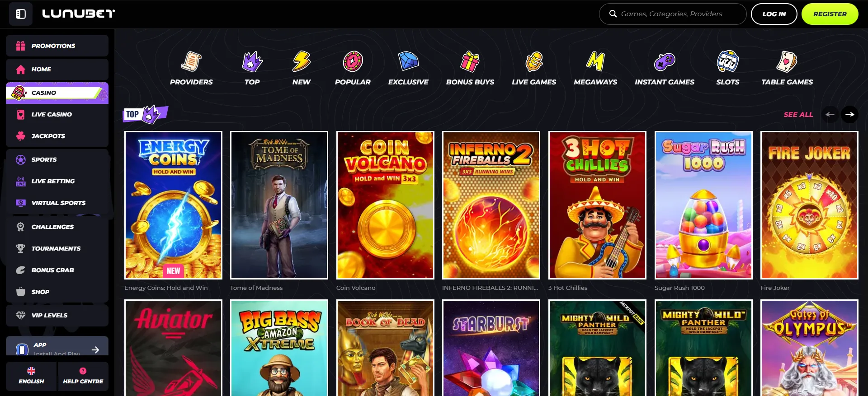Viewport: 868px width, 396px height.
Task: Open the Megaways M icon
Action: point(595,61)
